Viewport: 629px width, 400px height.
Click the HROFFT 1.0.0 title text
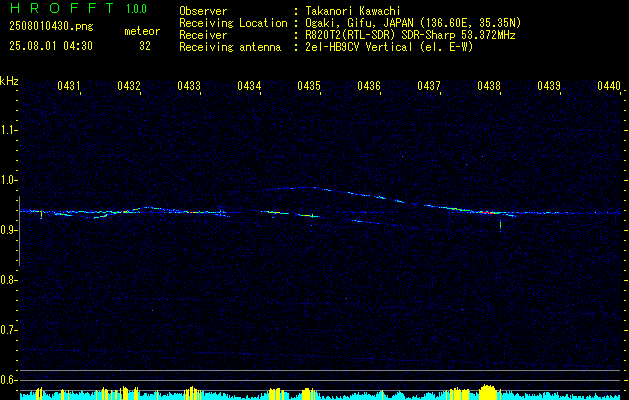[79, 8]
